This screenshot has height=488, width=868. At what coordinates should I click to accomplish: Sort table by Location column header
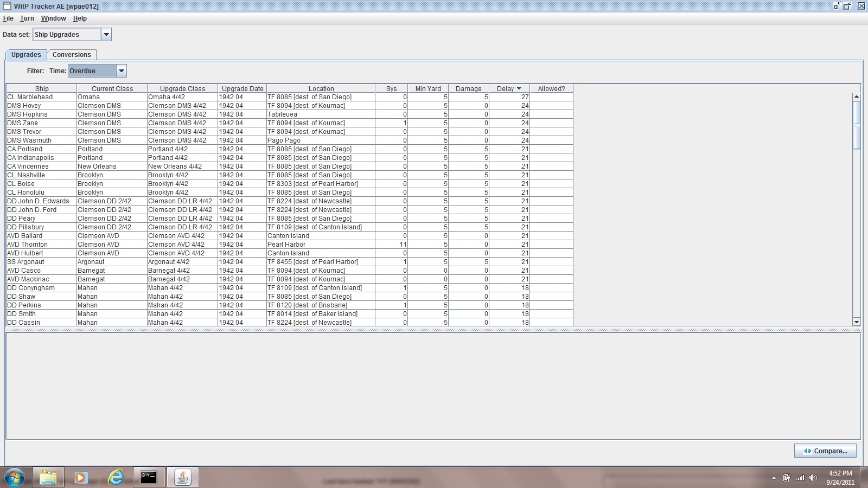[x=321, y=88]
